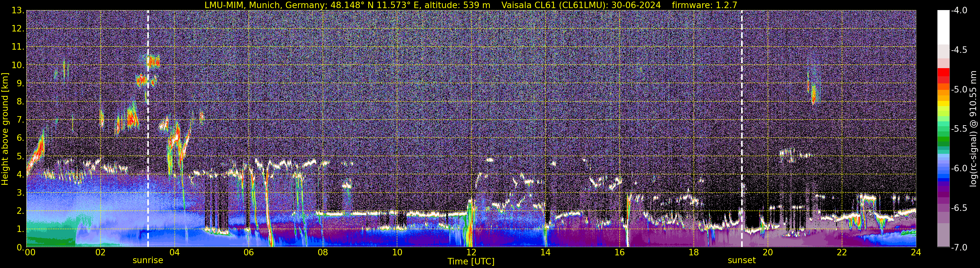Select the "3." tick on the height axis
Screen dimensions: 980x268
20,193
